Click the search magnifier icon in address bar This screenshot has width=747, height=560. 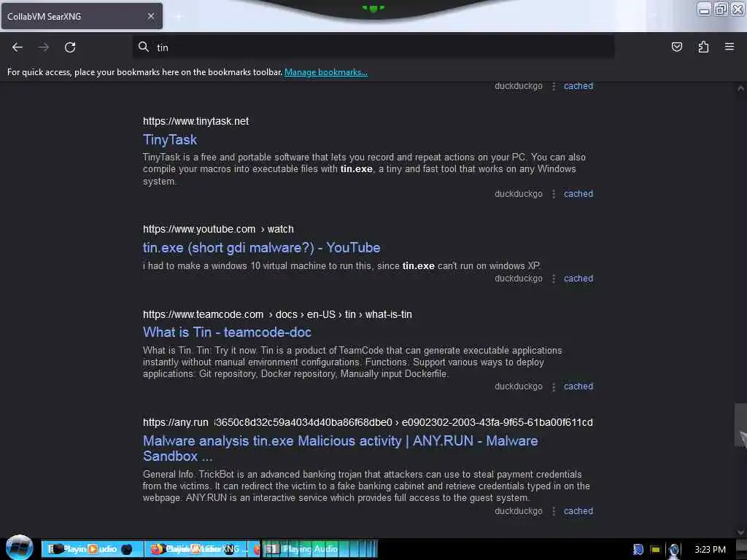point(144,47)
